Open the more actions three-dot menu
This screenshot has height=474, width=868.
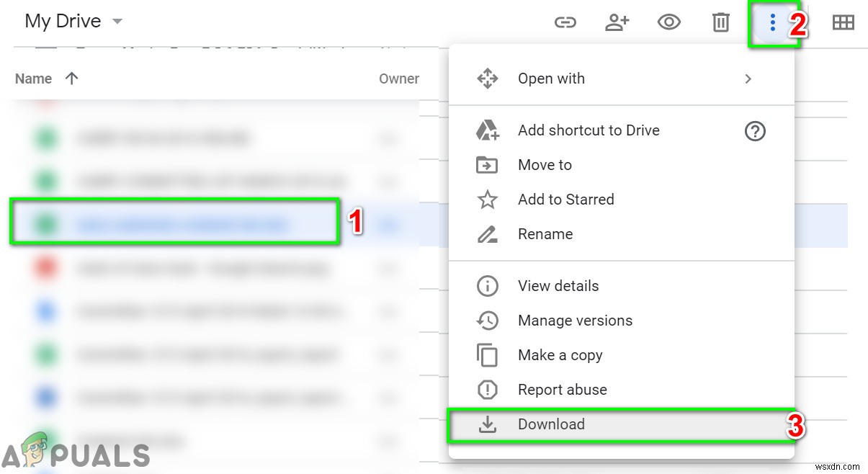[x=772, y=22]
